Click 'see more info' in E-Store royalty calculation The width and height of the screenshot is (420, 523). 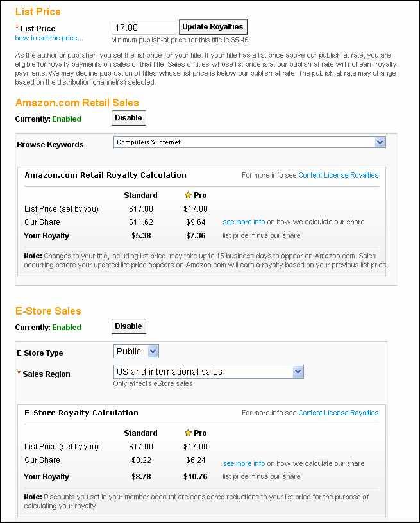coord(244,463)
